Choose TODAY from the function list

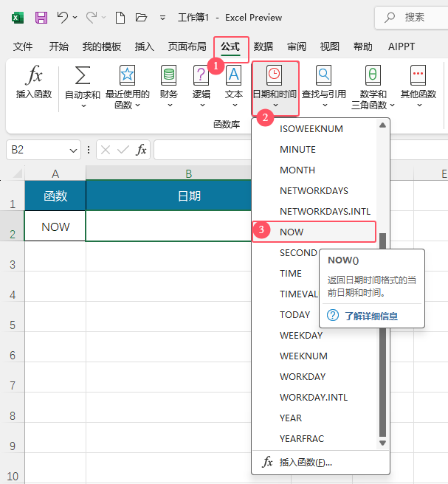295,314
